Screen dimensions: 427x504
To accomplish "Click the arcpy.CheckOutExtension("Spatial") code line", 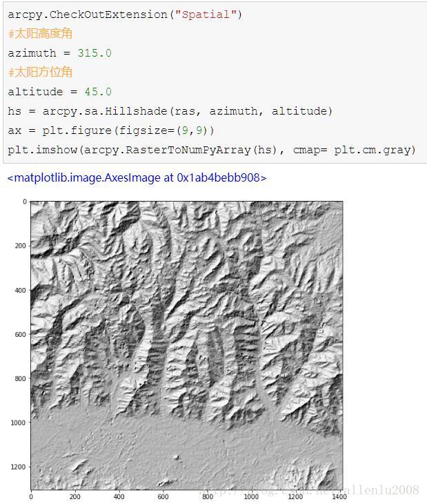I will (x=125, y=14).
